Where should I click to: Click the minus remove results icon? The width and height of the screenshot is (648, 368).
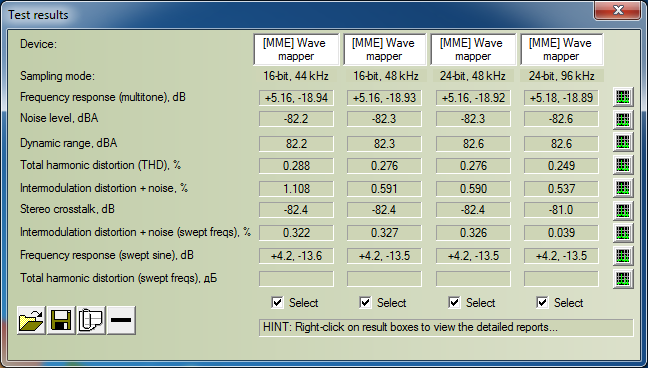121,320
